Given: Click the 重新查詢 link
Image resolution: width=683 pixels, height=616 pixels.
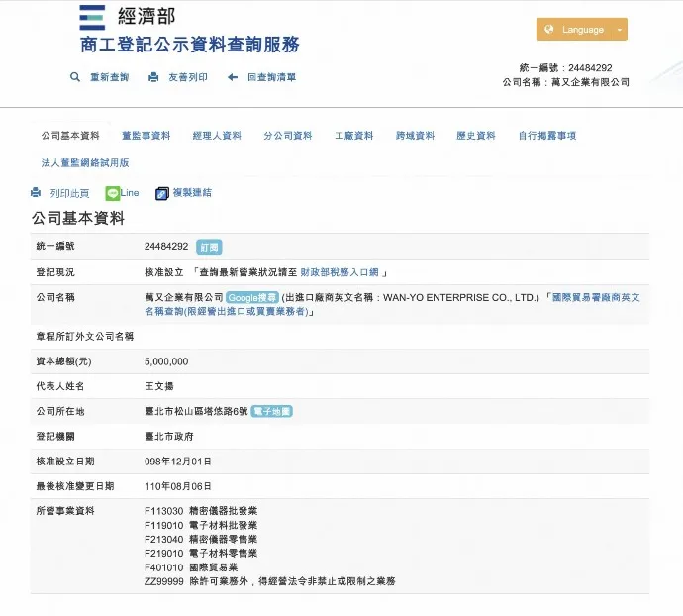Looking at the screenshot, I should (109, 77).
